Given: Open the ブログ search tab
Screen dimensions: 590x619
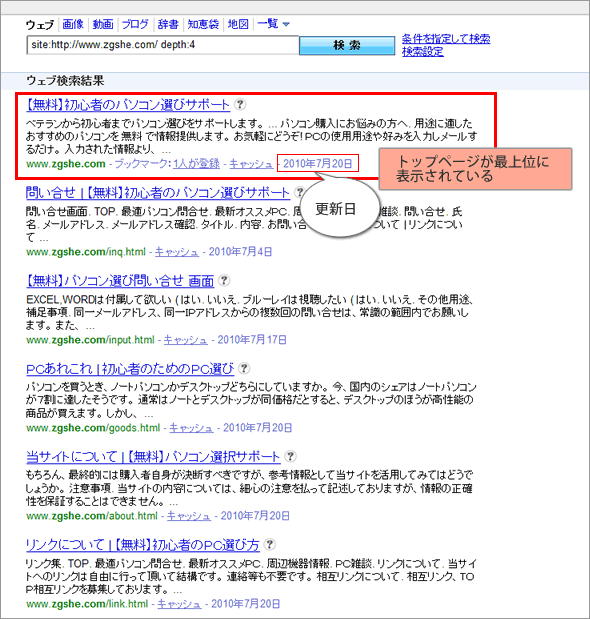Looking at the screenshot, I should click(135, 24).
